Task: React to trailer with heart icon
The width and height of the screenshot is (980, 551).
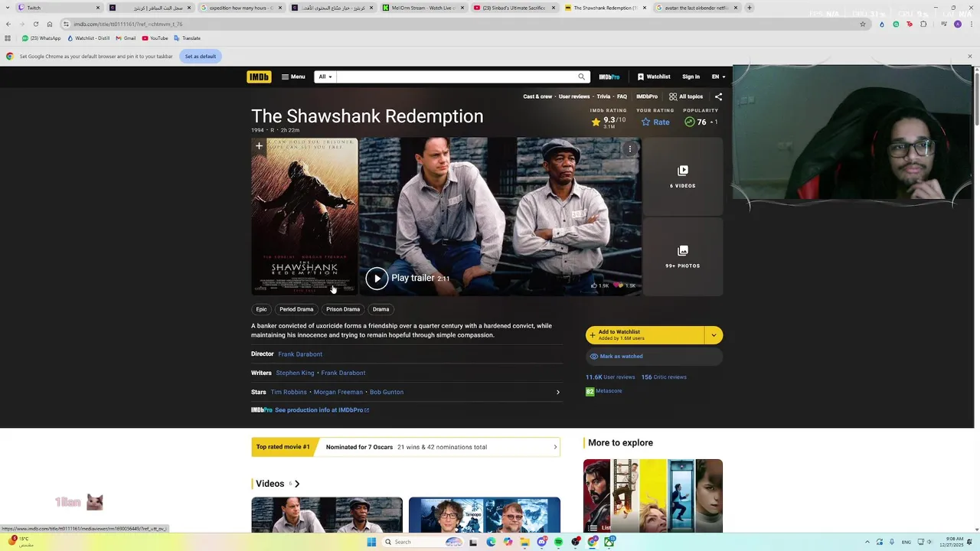Action: (x=625, y=285)
